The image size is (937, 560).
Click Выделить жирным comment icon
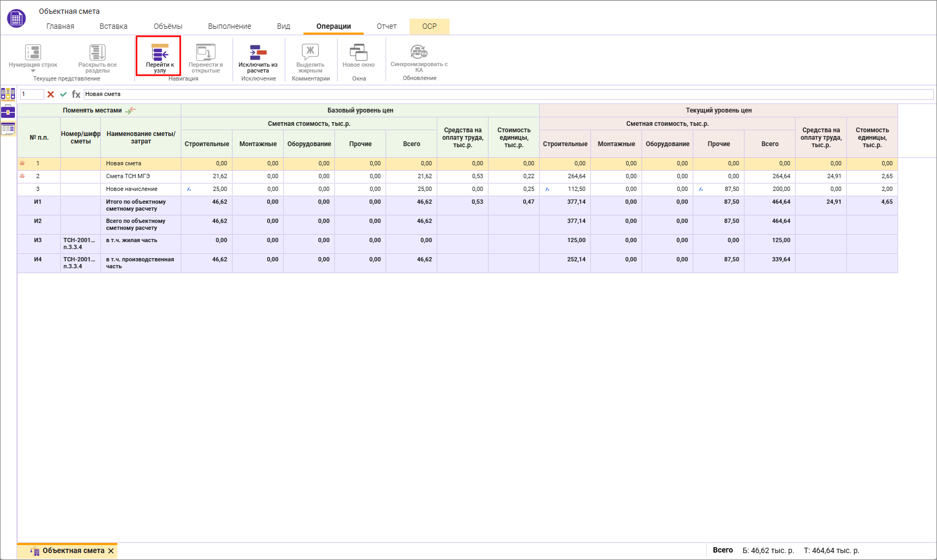pyautogui.click(x=310, y=52)
